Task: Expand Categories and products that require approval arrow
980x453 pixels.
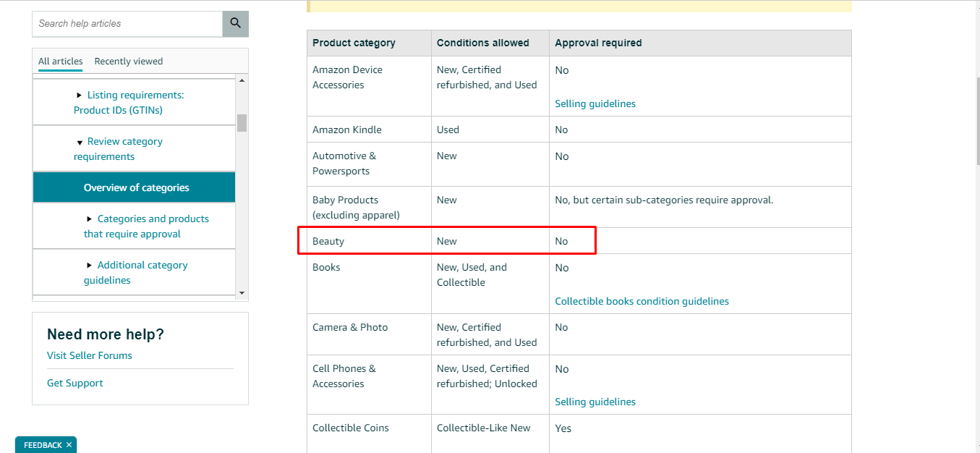Action: click(89, 219)
